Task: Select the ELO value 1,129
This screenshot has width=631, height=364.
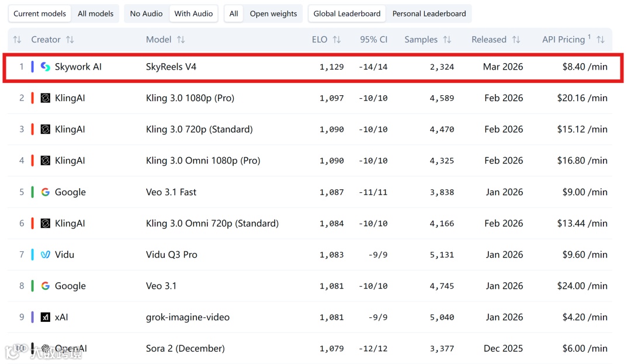Action: click(x=332, y=67)
